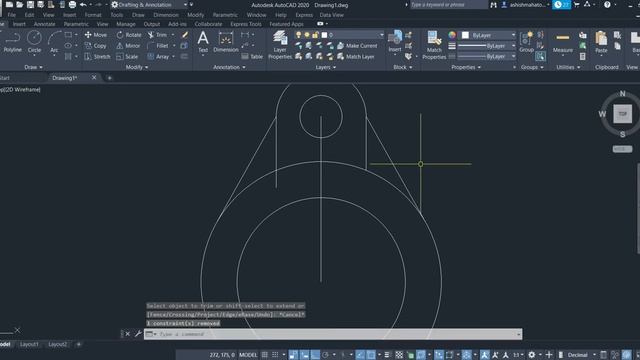Expand the Modify panel

pyautogui.click(x=137, y=67)
